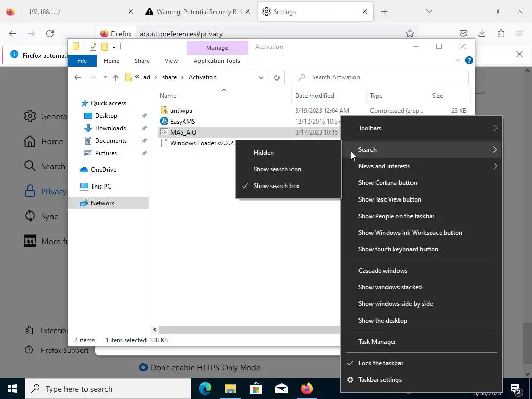The height and width of the screenshot is (399, 532).
Task: Expand News and interests submenu
Action: click(421, 166)
